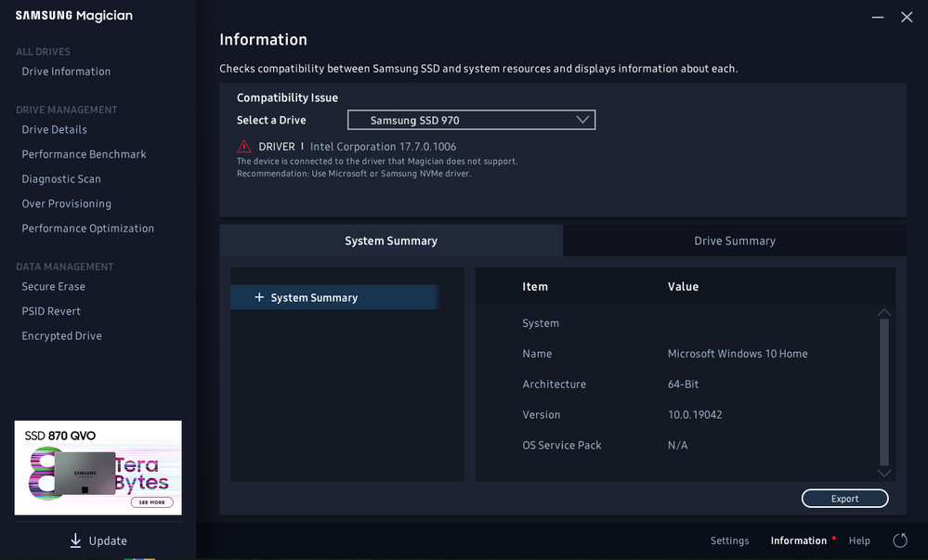Click the Microsoft Windows 10 Home value

738,354
